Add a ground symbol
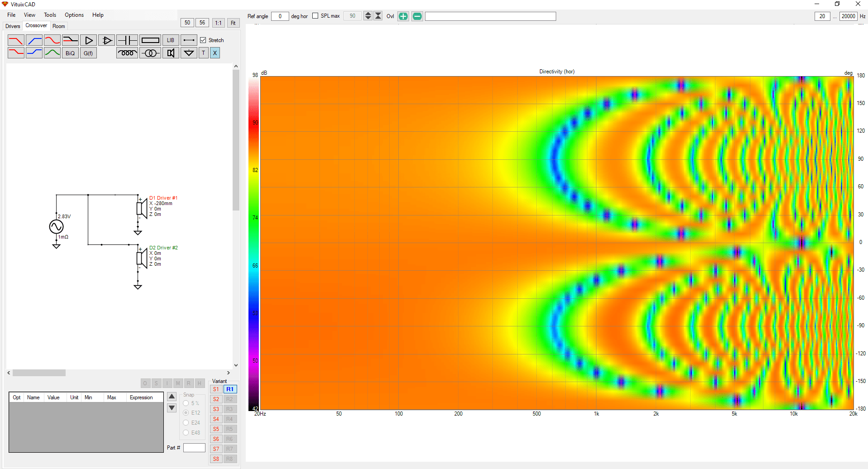Viewport: 868px width, 469px height. click(x=189, y=53)
